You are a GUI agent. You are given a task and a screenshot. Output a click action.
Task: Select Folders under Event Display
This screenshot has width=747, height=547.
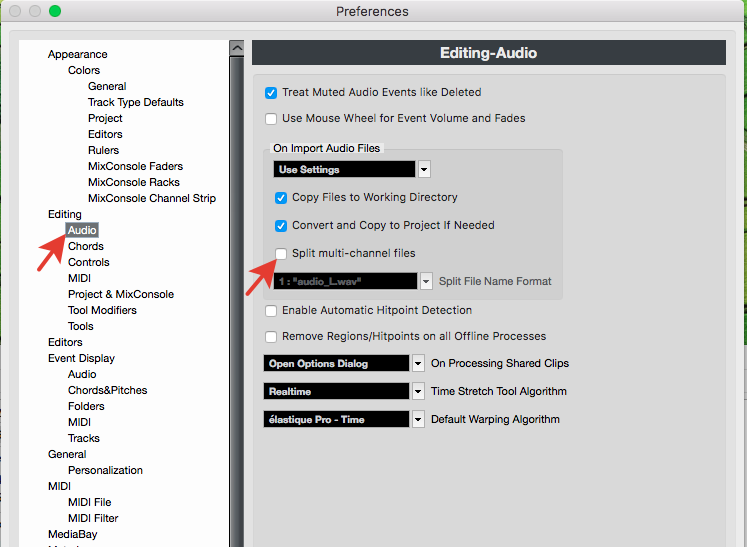86,406
